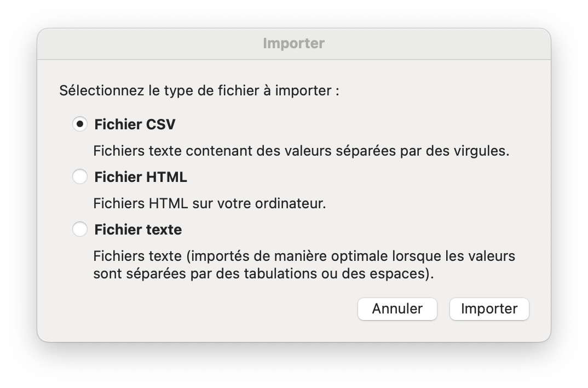
Task: Click the bold "Fichier texte" label text
Action: coord(138,230)
